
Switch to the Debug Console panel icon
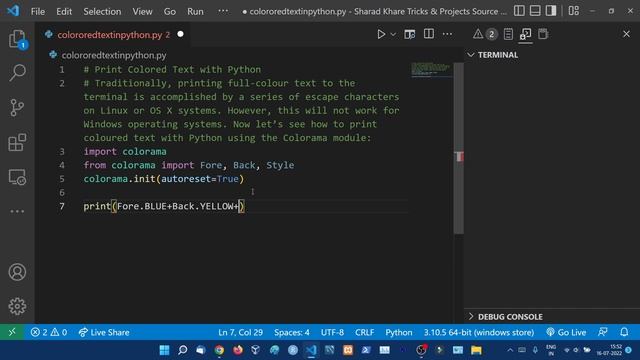(x=525, y=34)
